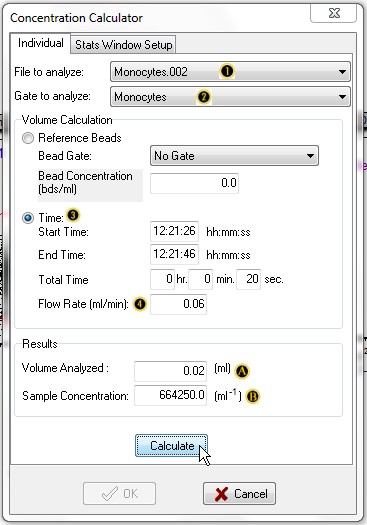Click the red X icon on Cancel
Screen dimensions: 367x525
pos(221,494)
